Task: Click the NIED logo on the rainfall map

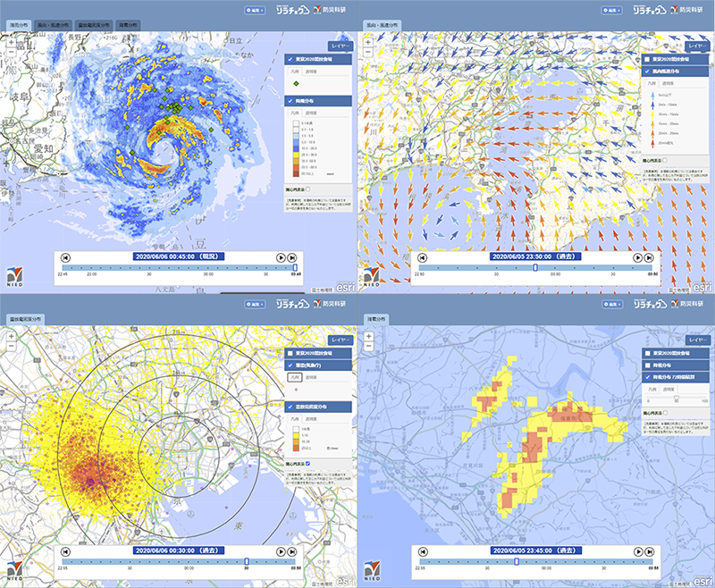Action: [x=15, y=274]
